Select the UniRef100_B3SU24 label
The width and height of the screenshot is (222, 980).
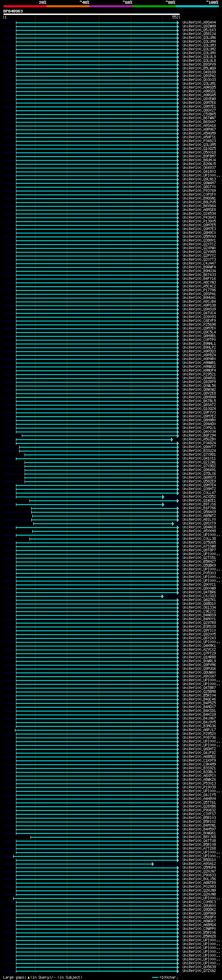199,451
